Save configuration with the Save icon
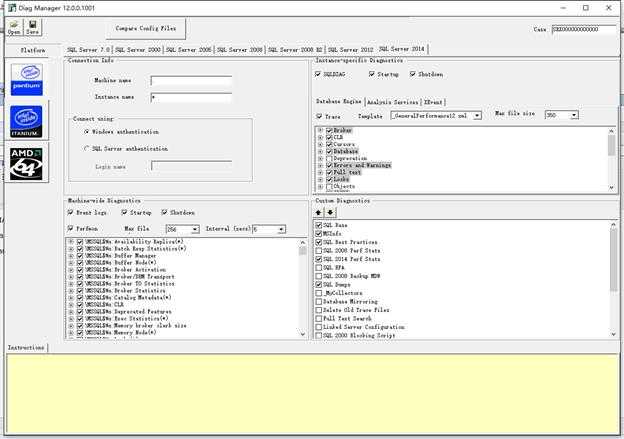Viewport: 624px width, 439px height. [x=33, y=27]
